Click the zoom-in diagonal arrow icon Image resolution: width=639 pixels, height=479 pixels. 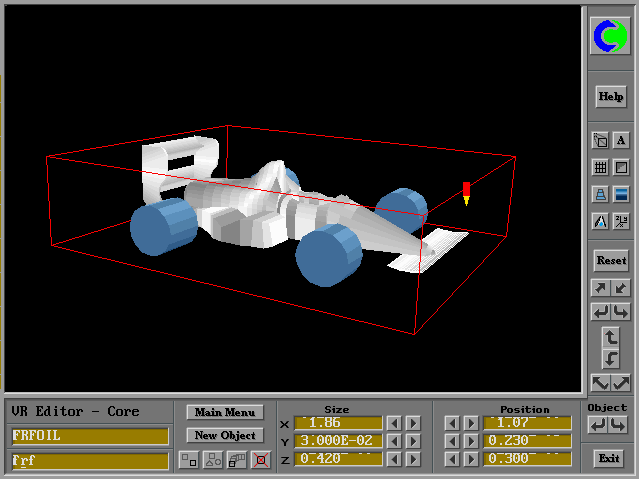pyautogui.click(x=600, y=288)
